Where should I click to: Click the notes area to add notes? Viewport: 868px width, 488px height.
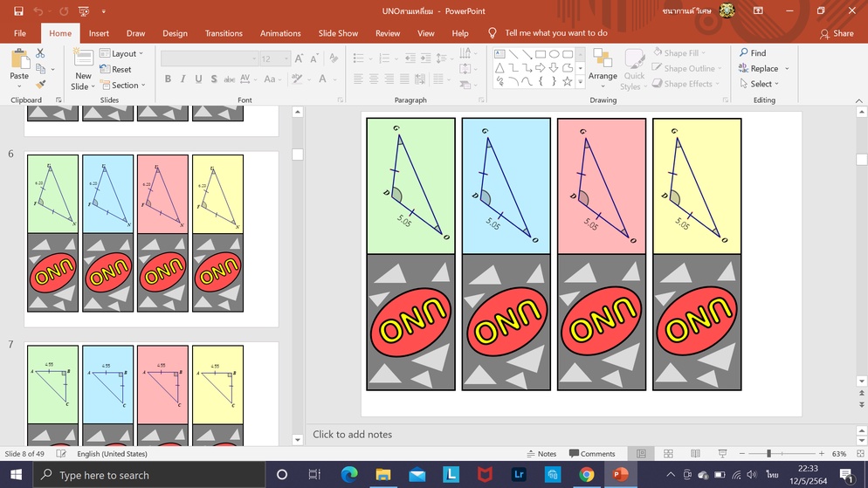(x=582, y=435)
